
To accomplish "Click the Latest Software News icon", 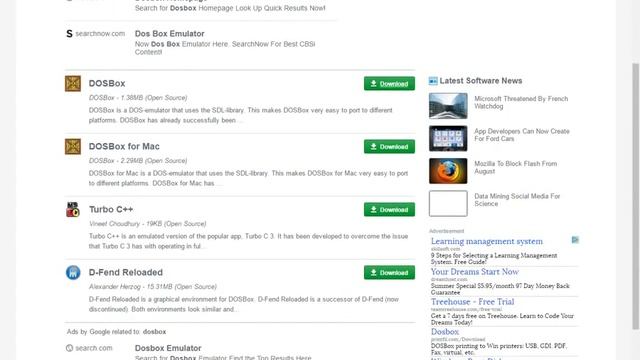I will pyautogui.click(x=433, y=81).
